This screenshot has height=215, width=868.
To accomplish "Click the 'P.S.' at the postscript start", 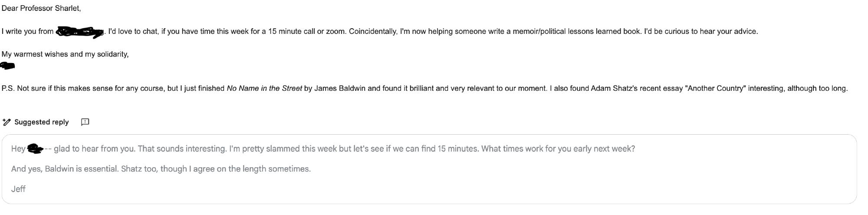I will 7,88.
